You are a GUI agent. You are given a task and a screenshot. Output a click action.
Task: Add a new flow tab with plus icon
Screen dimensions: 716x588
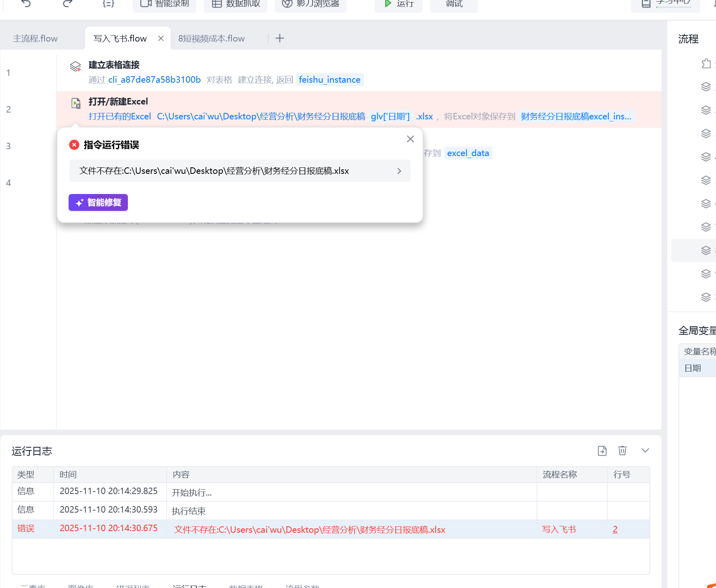click(x=280, y=38)
